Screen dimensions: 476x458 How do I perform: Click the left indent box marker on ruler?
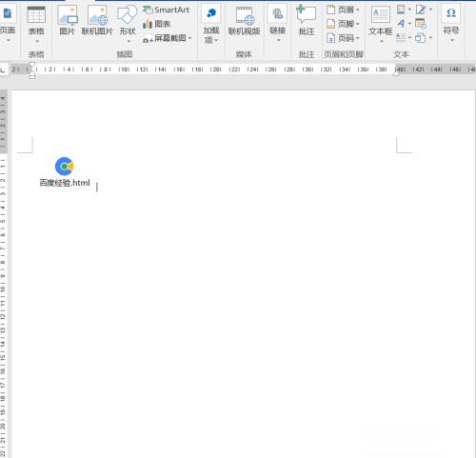point(32,77)
